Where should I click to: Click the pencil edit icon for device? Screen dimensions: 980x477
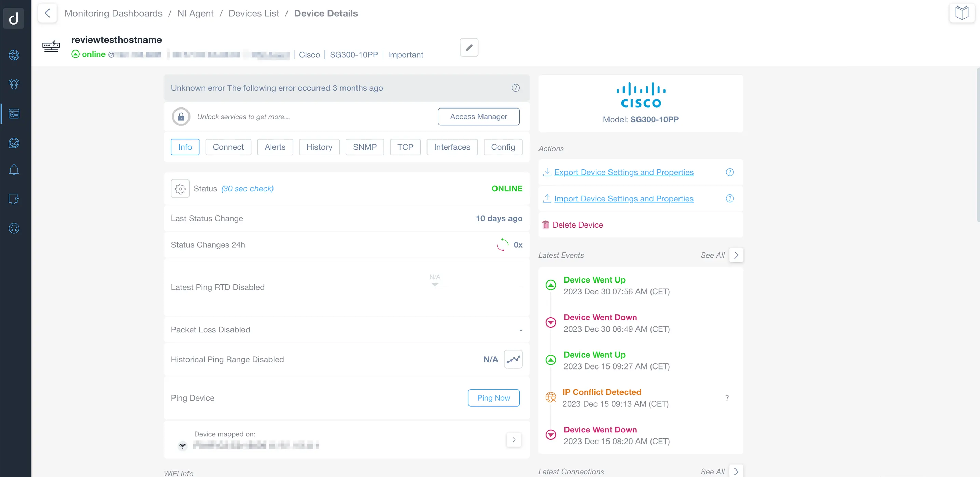click(x=470, y=47)
